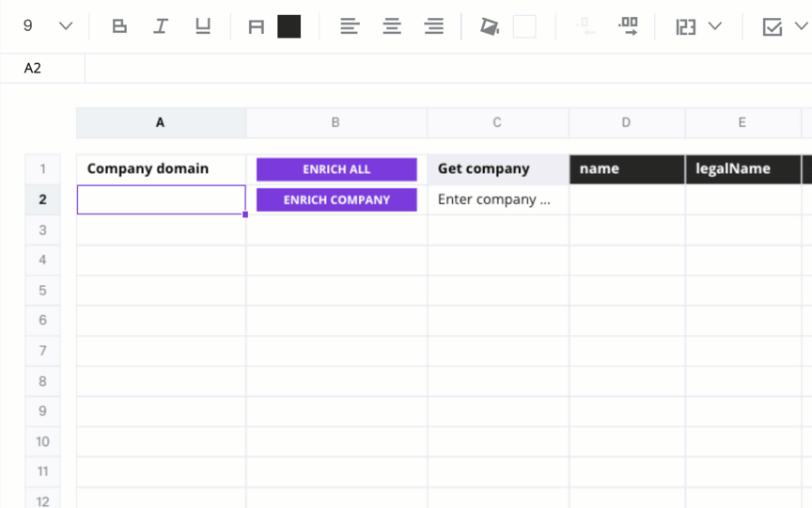
Task: Click the A2 cell reference box
Action: pyautogui.click(x=42, y=68)
